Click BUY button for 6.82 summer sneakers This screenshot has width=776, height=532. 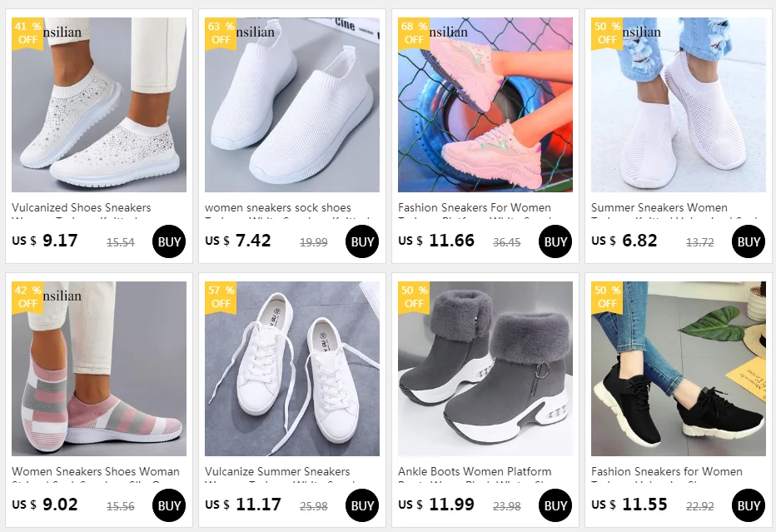tap(749, 241)
